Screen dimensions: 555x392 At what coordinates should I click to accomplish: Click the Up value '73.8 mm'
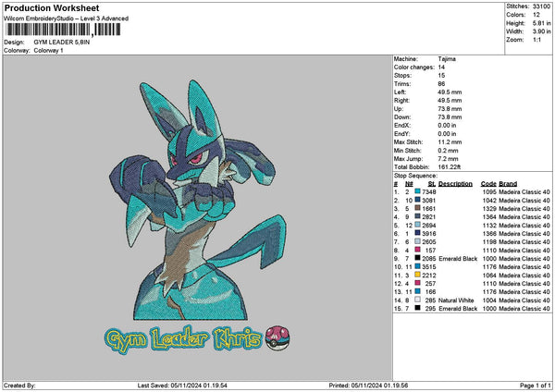[450, 108]
